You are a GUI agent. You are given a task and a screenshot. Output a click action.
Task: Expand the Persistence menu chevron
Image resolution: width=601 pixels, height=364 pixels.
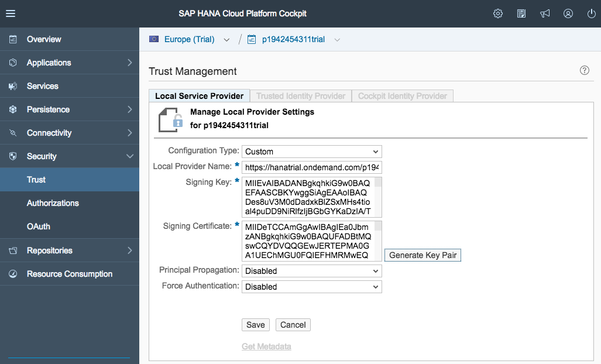coord(129,109)
